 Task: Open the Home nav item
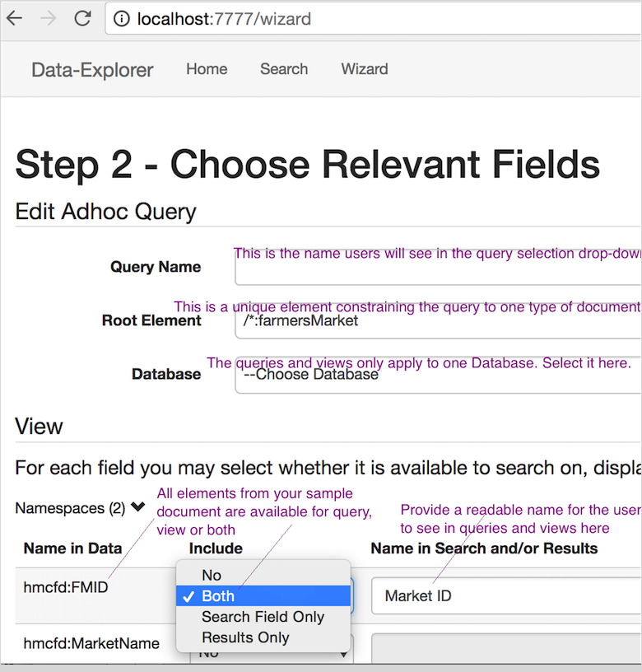click(x=207, y=69)
